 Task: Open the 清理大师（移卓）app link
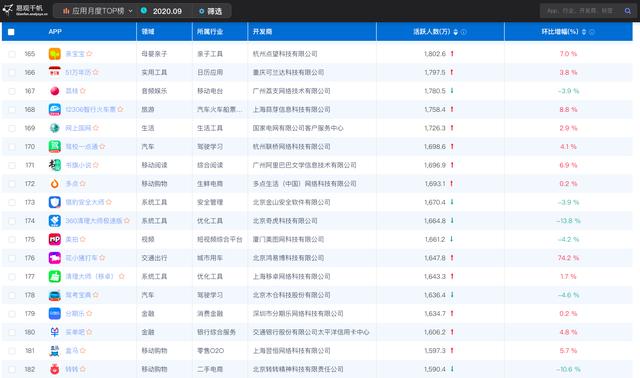(x=90, y=276)
